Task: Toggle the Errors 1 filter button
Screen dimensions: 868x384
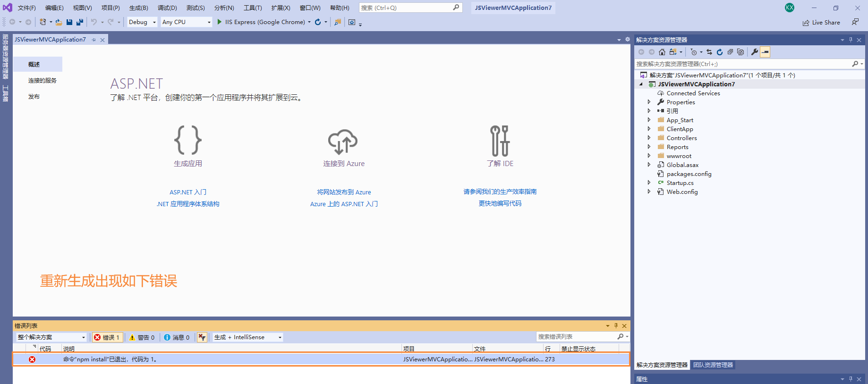Action: click(107, 337)
